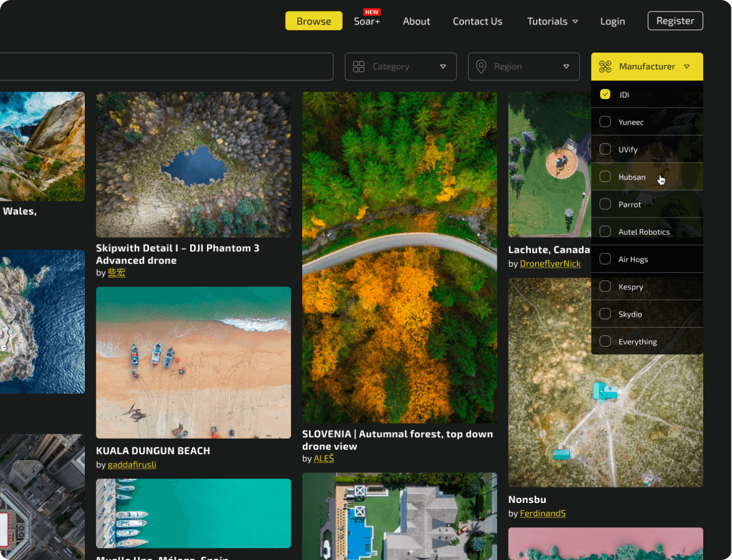Open the Category filter dropdown
Screen dimensions: 732x560
400,67
